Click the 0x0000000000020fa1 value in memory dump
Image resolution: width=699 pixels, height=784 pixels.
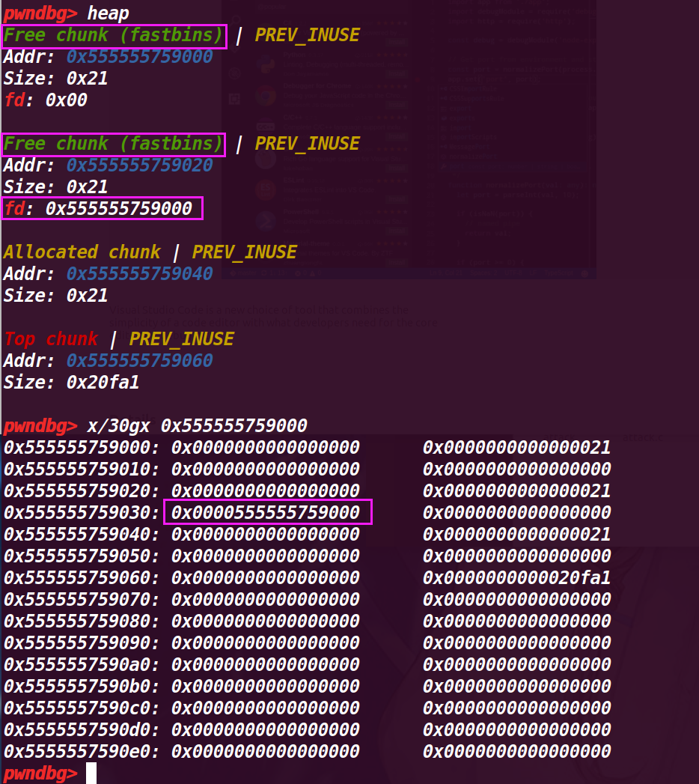click(x=516, y=578)
